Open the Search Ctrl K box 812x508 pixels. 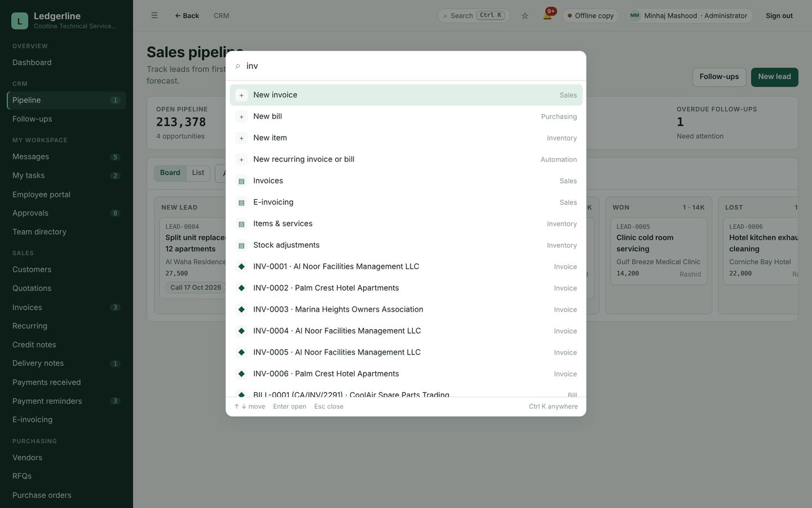(474, 16)
